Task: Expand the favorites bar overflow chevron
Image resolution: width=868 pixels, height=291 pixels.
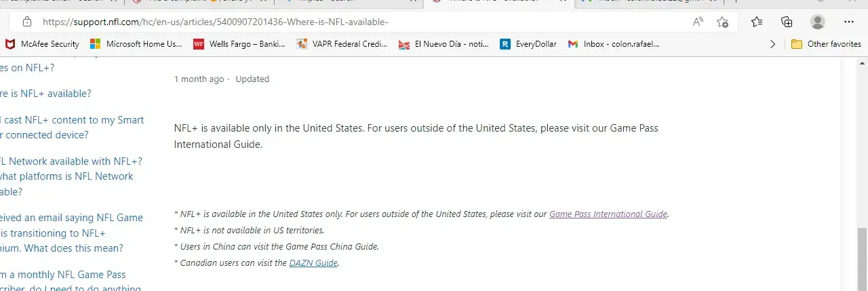Action: pyautogui.click(x=772, y=44)
